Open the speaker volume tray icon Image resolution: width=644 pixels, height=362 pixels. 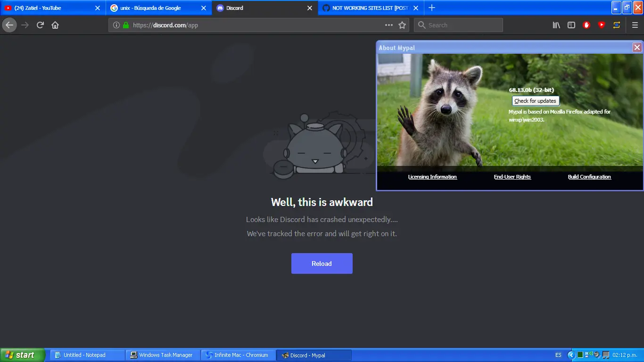[x=596, y=354]
